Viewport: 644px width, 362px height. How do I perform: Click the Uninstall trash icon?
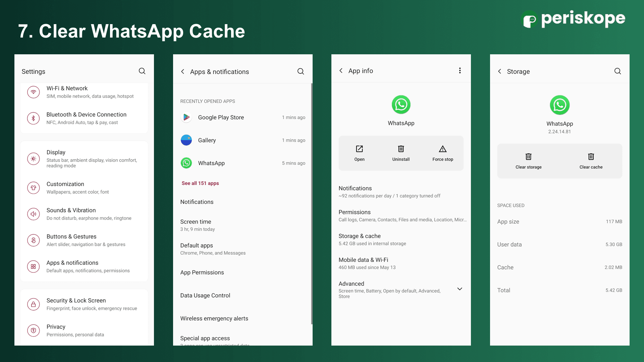pyautogui.click(x=401, y=149)
